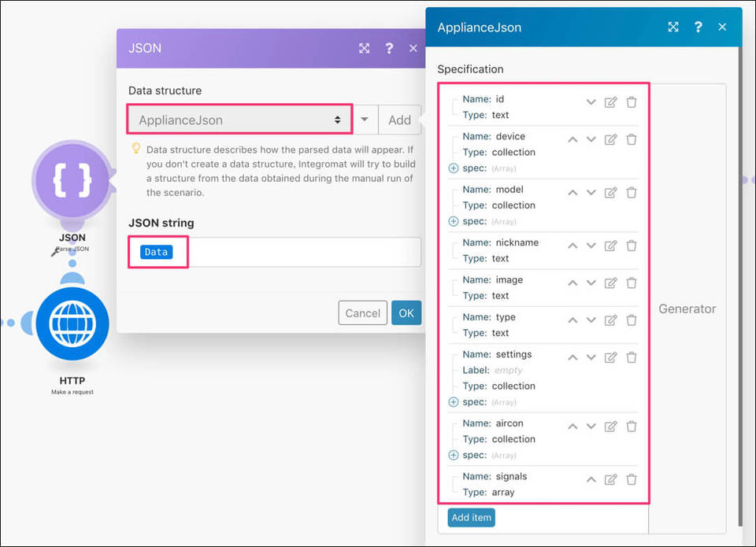Expand the JSON dialog to fullscreen
The width and height of the screenshot is (756, 547).
point(364,48)
